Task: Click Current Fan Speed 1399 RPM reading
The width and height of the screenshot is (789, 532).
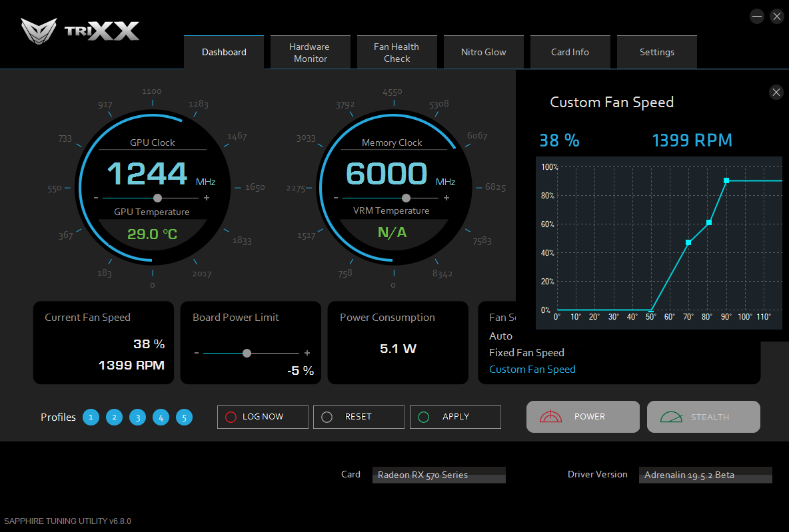Action: [131, 365]
